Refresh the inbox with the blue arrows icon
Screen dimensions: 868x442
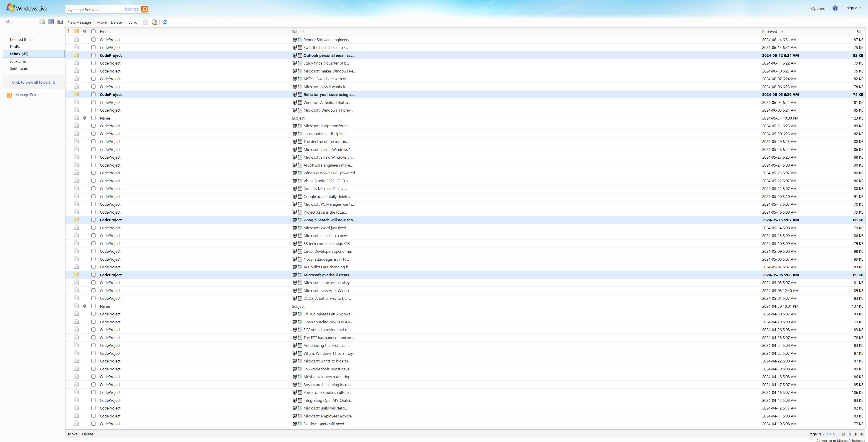(165, 22)
